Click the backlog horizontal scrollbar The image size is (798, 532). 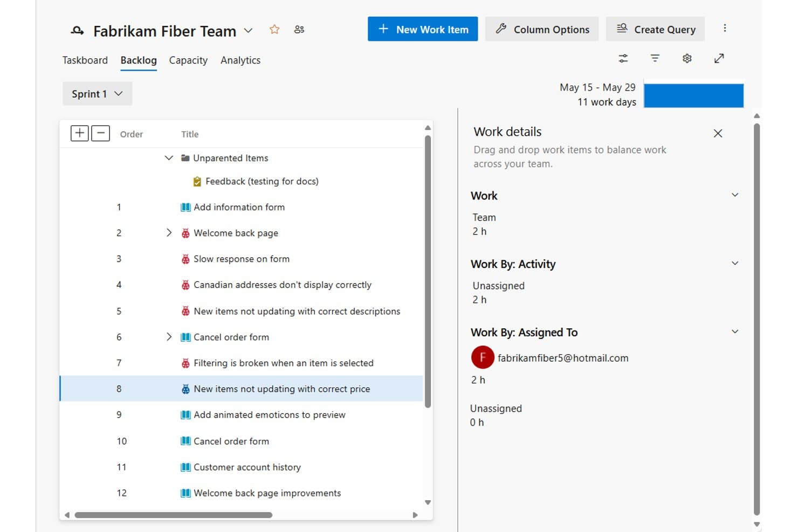click(x=174, y=515)
